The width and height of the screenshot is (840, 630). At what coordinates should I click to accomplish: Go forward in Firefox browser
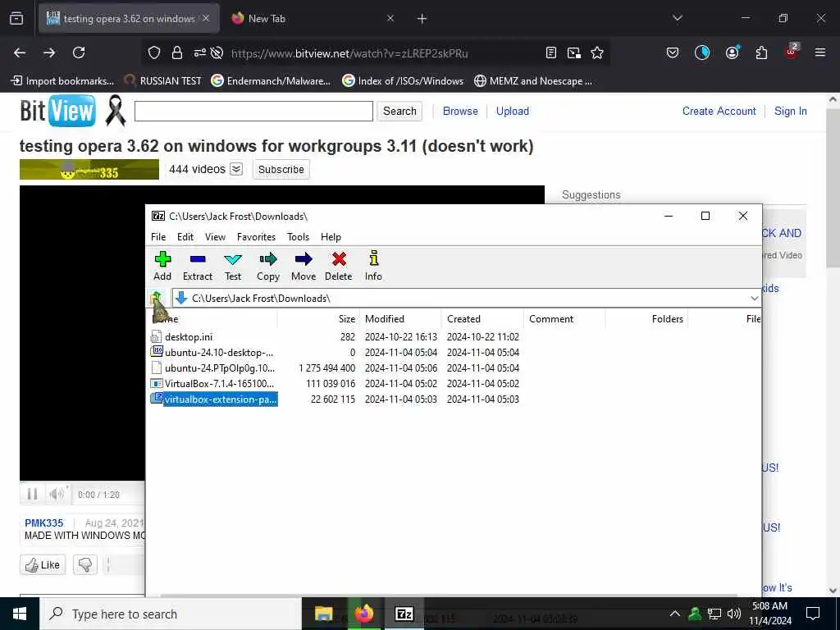coord(49,52)
